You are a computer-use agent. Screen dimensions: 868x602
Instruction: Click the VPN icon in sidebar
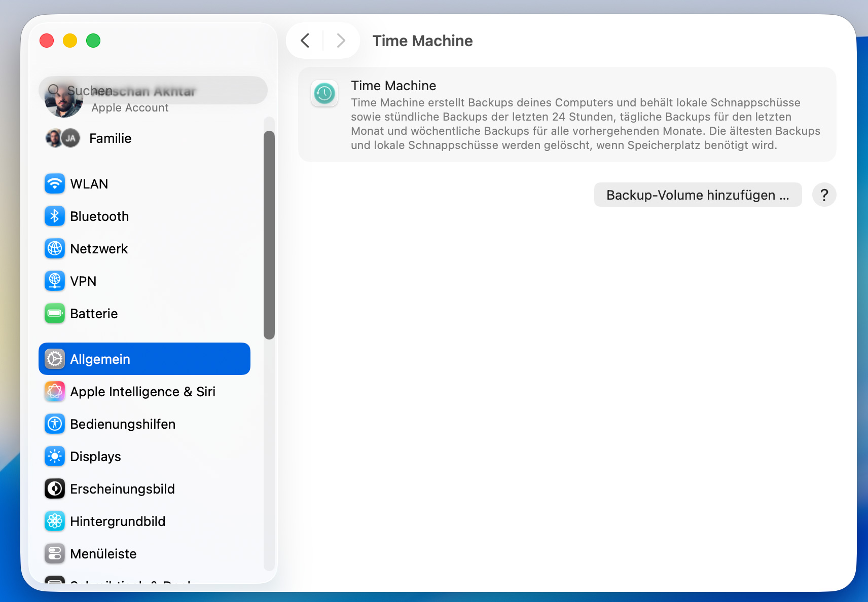click(x=55, y=281)
